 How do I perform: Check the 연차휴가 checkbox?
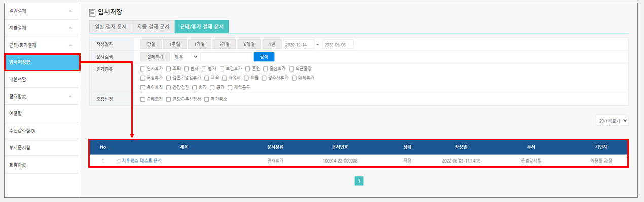pos(142,68)
